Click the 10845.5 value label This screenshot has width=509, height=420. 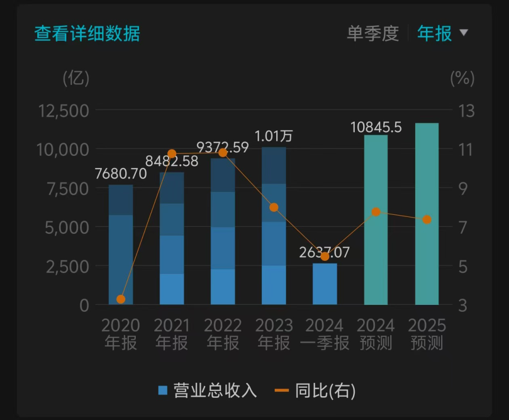pos(376,128)
